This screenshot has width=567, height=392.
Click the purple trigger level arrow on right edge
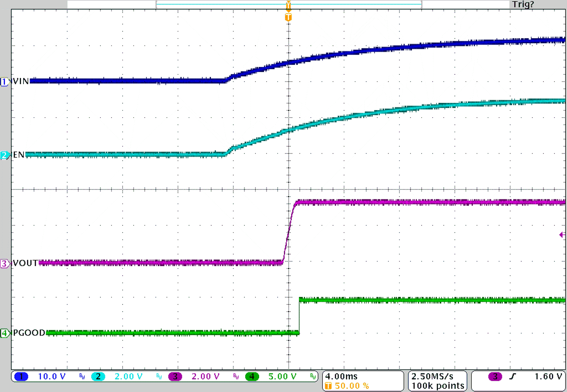click(562, 235)
